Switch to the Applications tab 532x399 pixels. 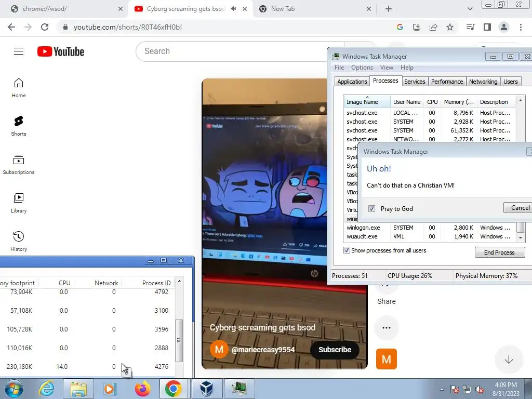click(352, 82)
